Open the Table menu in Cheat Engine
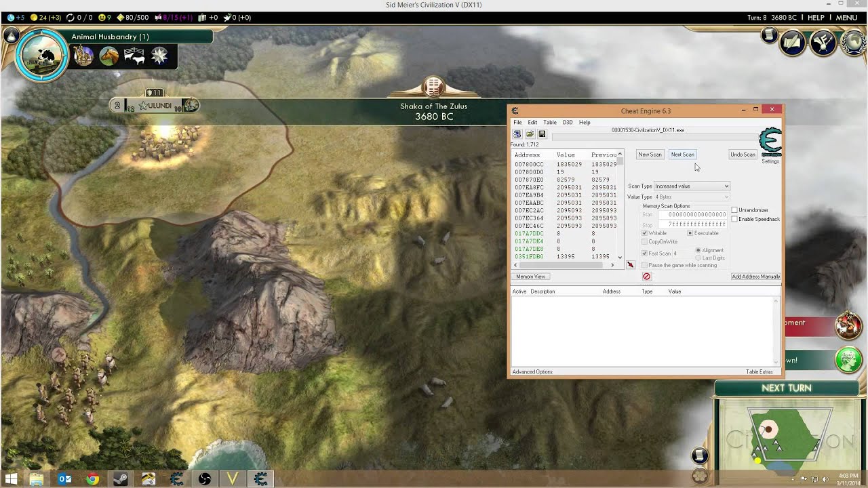 click(x=550, y=123)
